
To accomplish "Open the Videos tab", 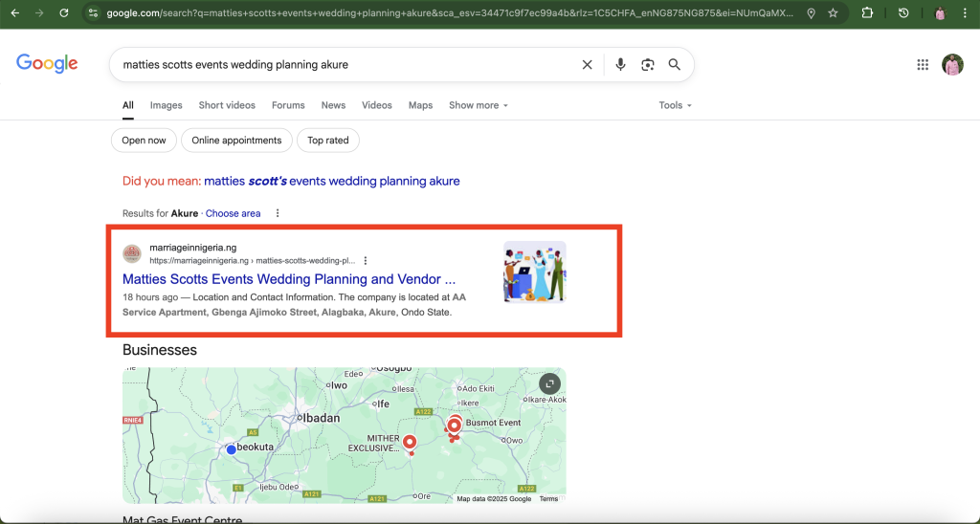I will (x=377, y=105).
